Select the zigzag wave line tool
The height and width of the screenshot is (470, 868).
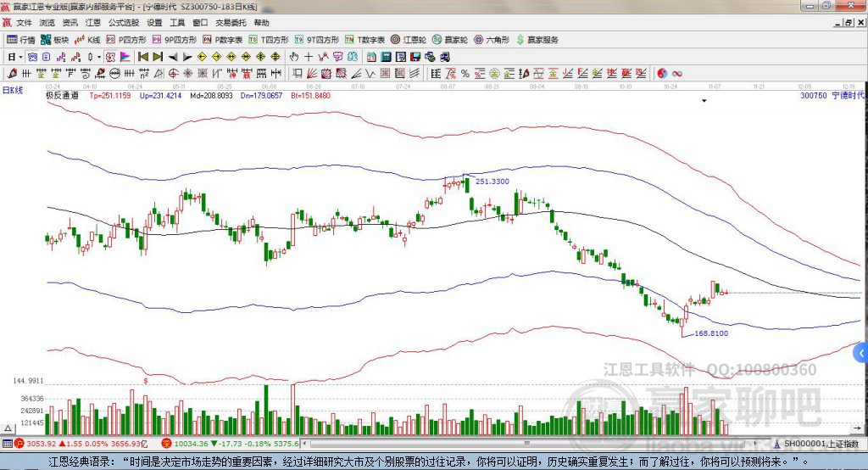370,74
